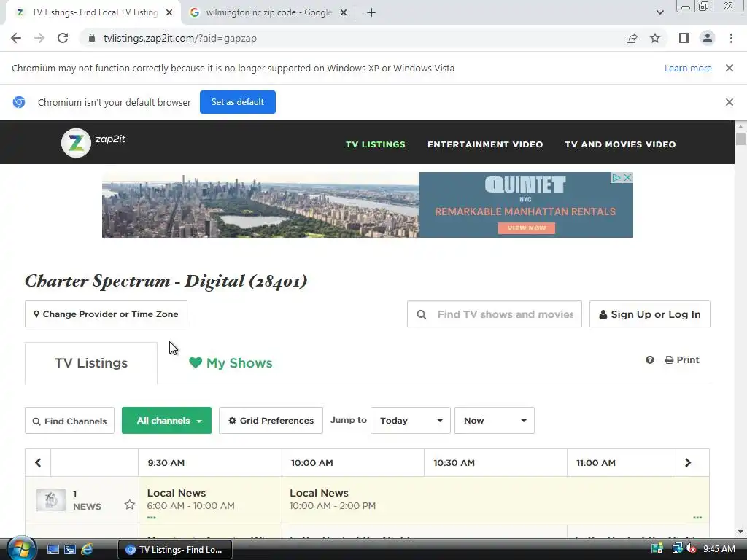The image size is (747, 560).
Task: Print the listings grid
Action: (682, 360)
